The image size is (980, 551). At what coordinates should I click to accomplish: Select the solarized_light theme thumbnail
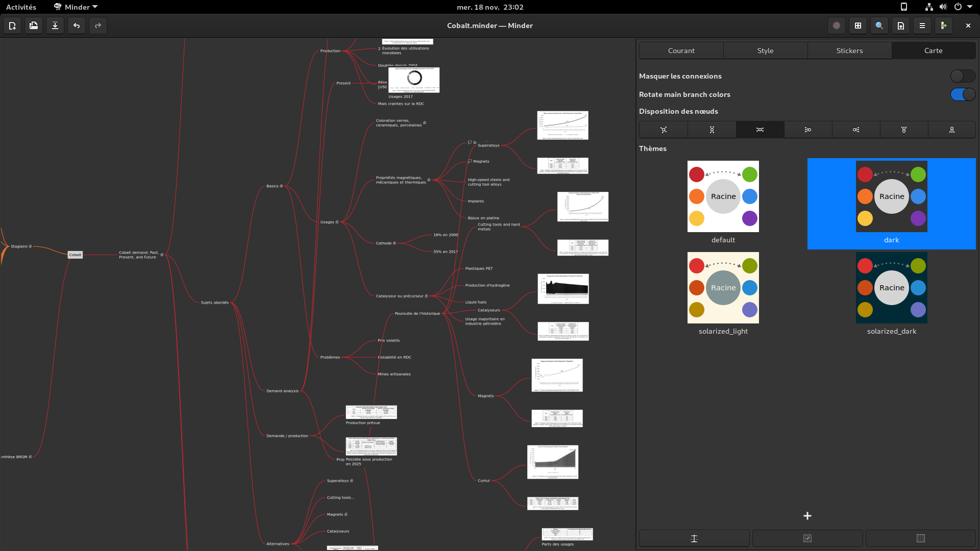pyautogui.click(x=723, y=288)
